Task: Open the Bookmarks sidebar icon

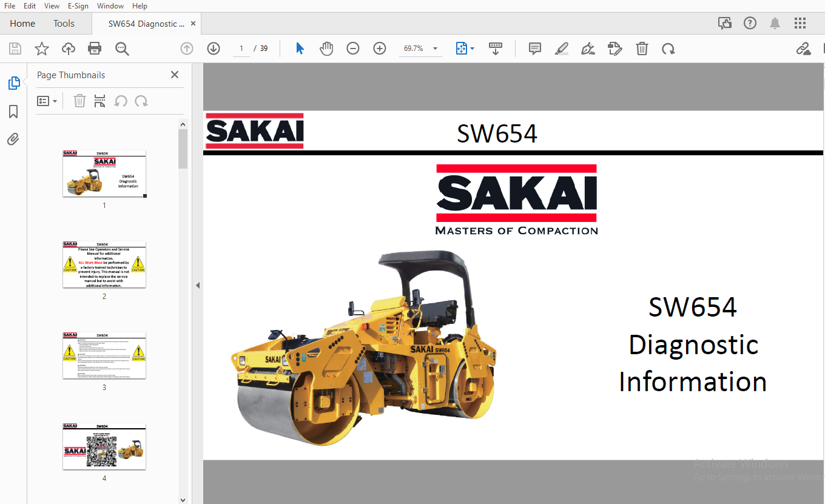Action: (13, 112)
